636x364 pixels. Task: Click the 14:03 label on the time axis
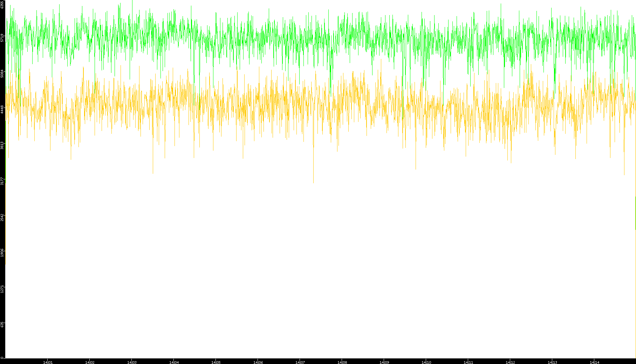(x=132, y=362)
